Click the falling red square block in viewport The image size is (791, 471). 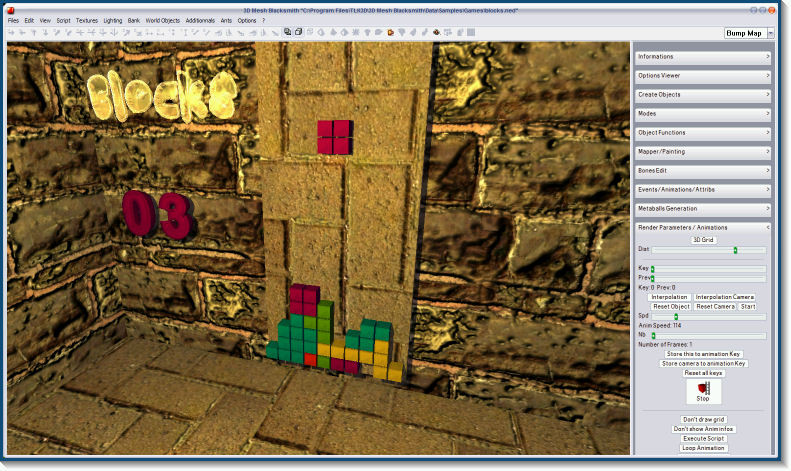334,137
